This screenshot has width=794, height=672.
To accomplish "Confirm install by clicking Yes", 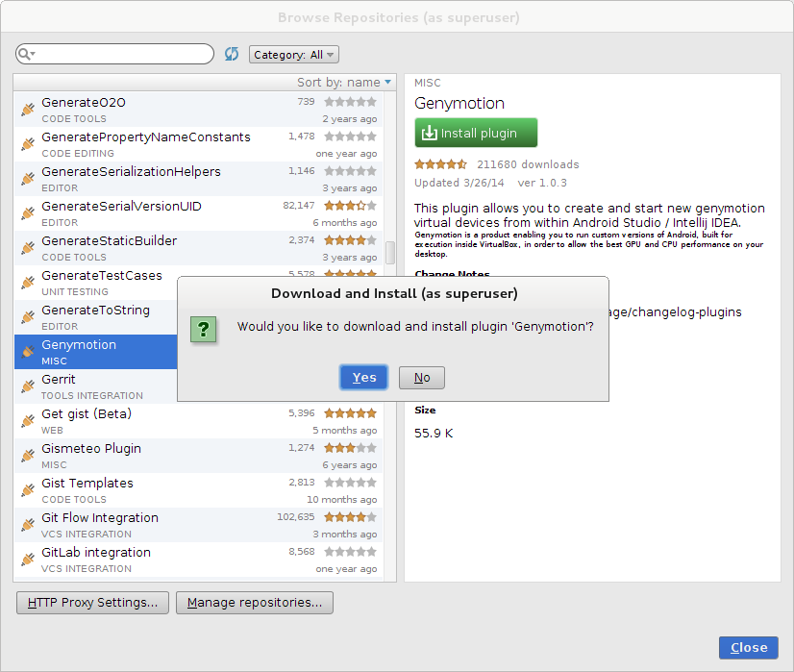I will tap(364, 378).
